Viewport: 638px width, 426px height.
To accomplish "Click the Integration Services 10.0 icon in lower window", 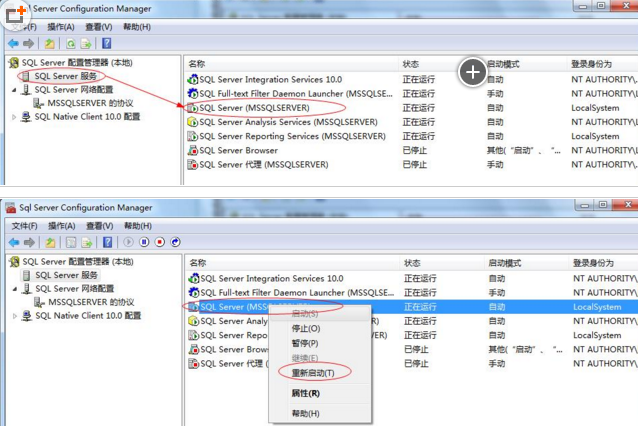I will 194,279.
